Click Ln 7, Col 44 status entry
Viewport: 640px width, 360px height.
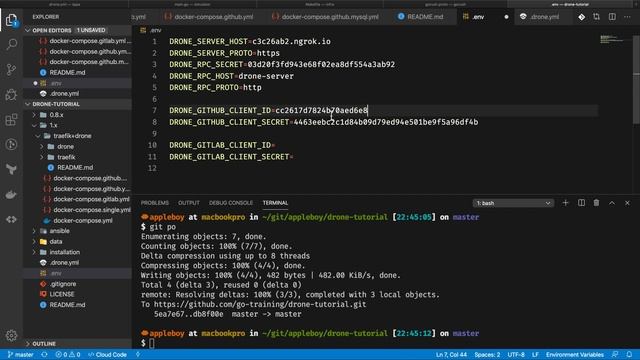pyautogui.click(x=451, y=355)
